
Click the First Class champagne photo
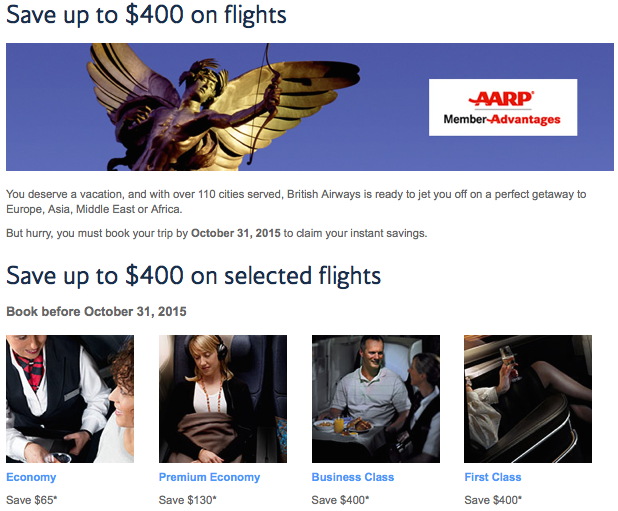click(x=528, y=399)
